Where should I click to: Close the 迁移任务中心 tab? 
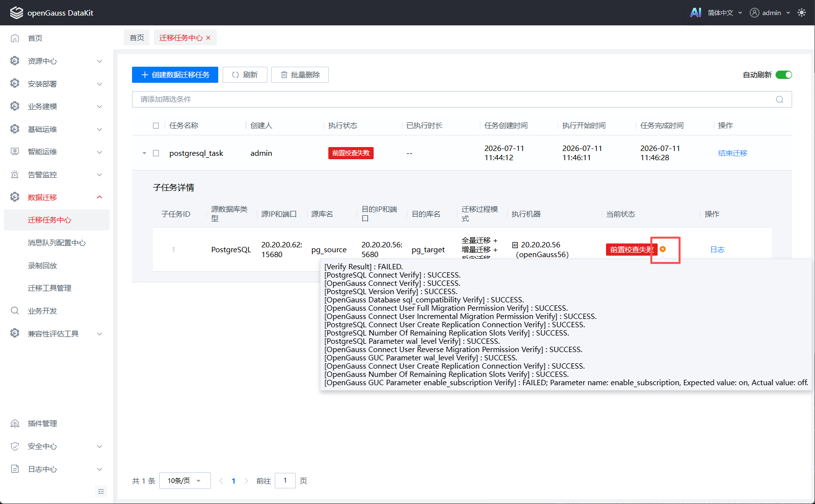click(208, 37)
